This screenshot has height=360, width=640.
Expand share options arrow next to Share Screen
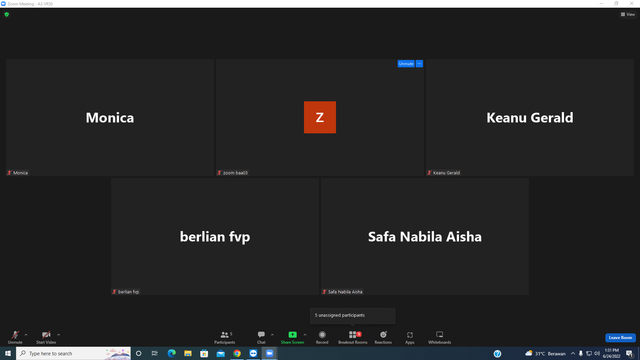click(x=305, y=335)
